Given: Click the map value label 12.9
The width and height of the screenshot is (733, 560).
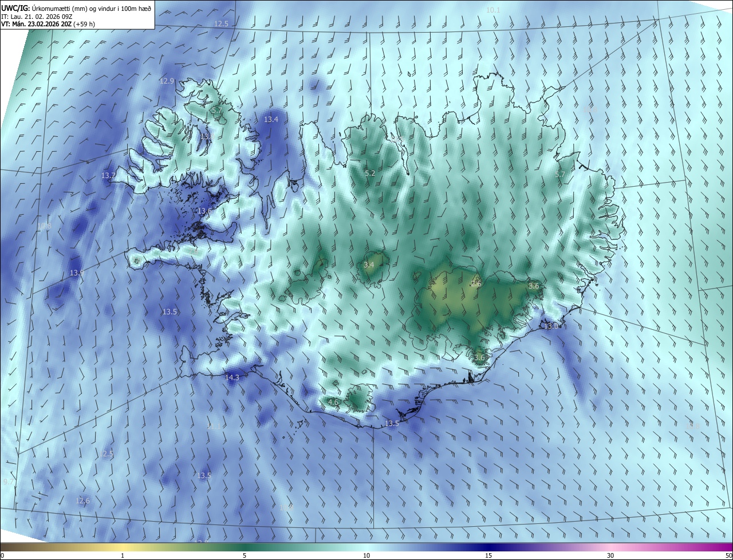Looking at the screenshot, I should pos(167,81).
